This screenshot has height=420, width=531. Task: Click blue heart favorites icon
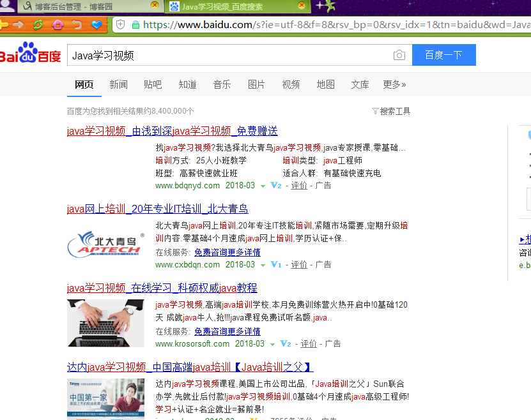tap(96, 25)
